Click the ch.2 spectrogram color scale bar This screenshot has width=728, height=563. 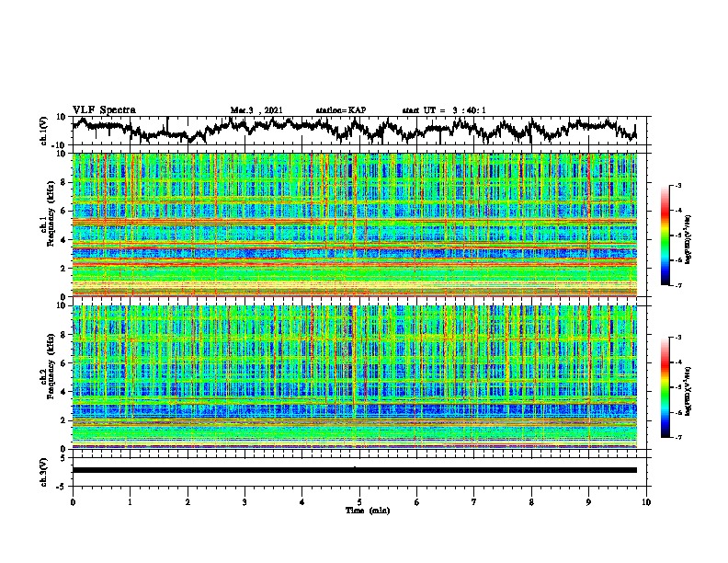tap(665, 387)
